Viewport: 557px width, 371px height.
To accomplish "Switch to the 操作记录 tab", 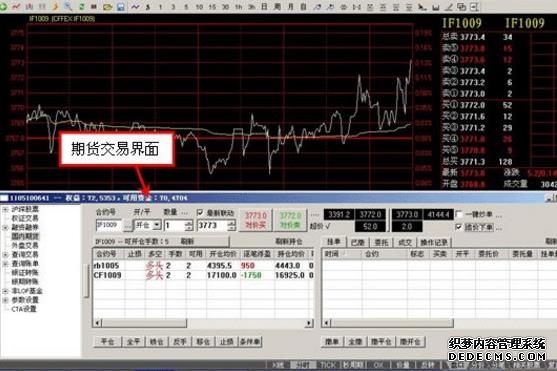I will tap(434, 242).
